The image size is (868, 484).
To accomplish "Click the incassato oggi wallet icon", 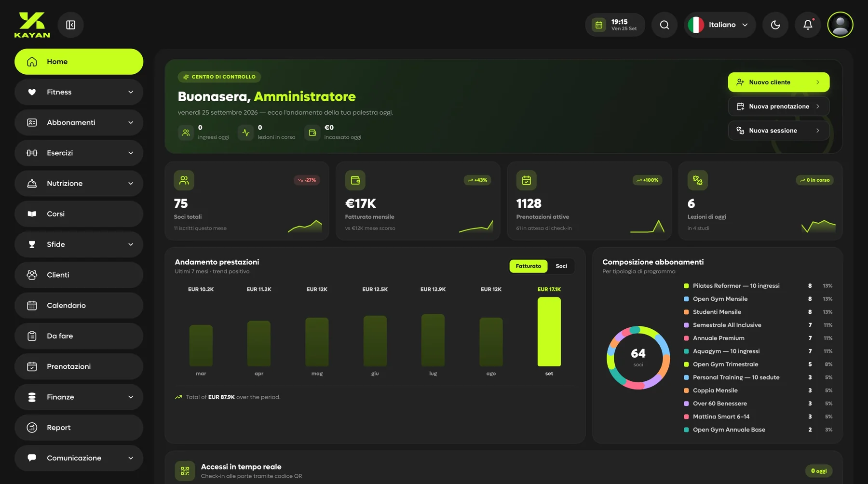I will pos(312,133).
